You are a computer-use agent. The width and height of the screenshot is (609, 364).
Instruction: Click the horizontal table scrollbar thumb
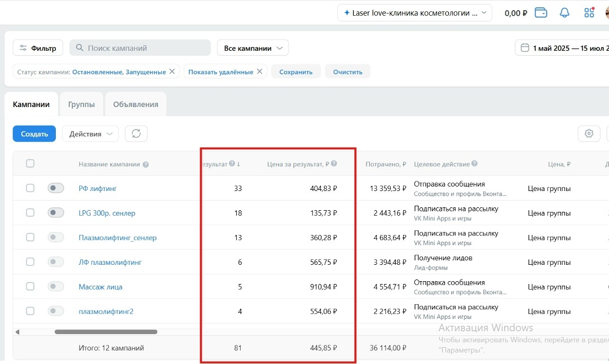pyautogui.click(x=105, y=332)
